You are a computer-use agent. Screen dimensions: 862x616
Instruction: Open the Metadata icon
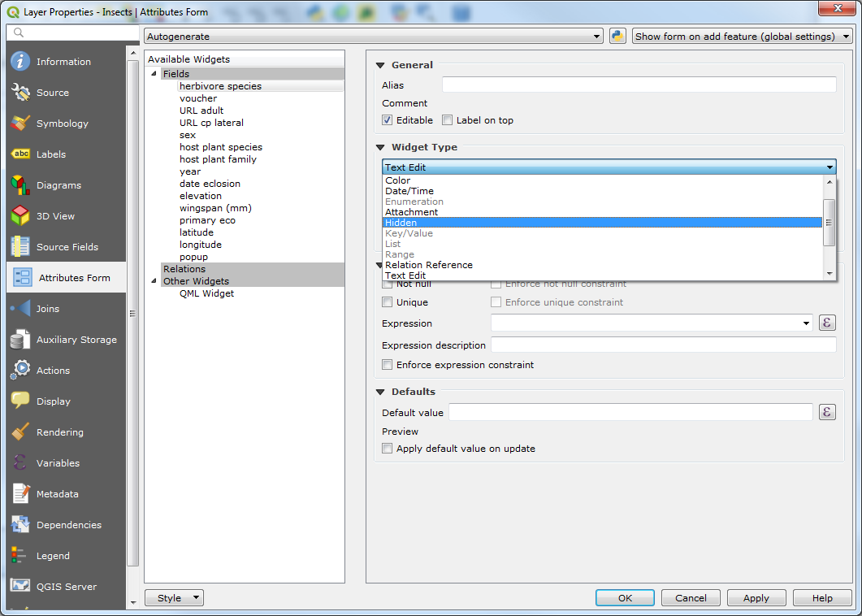20,494
